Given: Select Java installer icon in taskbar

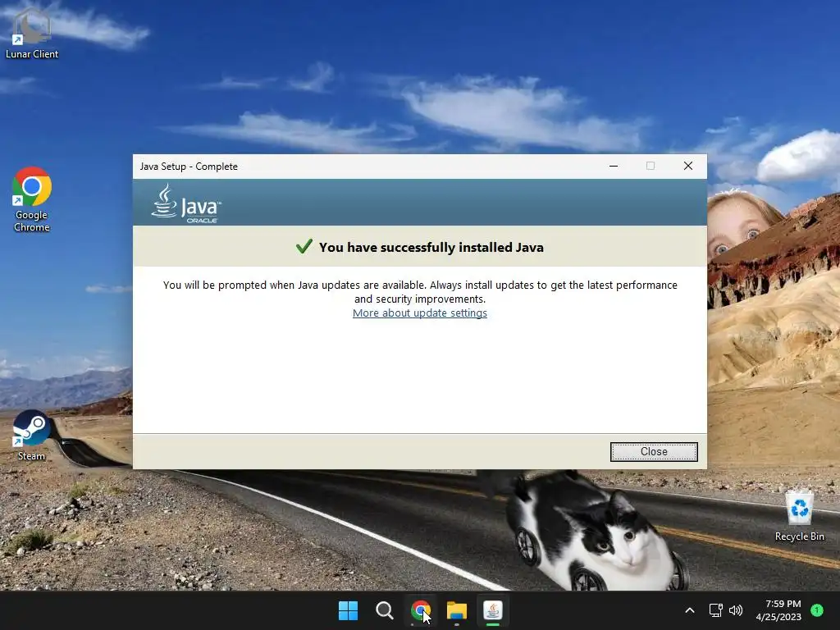Looking at the screenshot, I should point(492,610).
